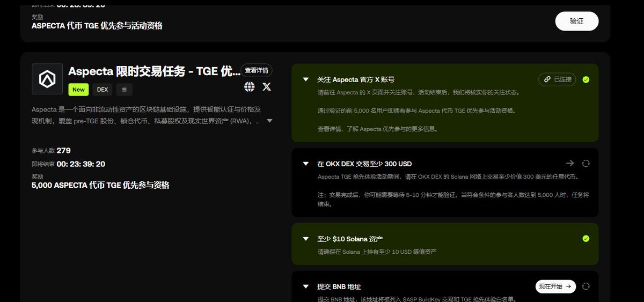Open Aspecta's X profile icon

[267, 86]
